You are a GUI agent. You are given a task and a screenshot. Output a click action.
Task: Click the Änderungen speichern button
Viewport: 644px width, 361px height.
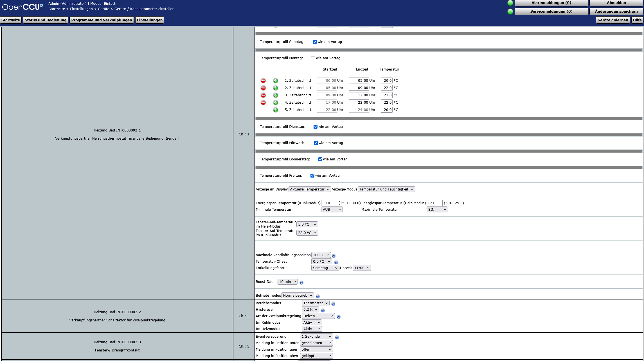pos(616,11)
